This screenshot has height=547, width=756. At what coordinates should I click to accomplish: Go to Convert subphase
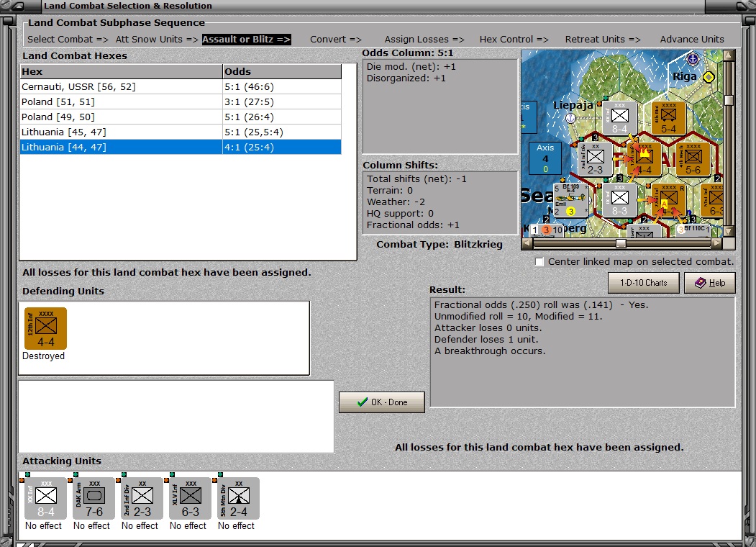pos(336,39)
